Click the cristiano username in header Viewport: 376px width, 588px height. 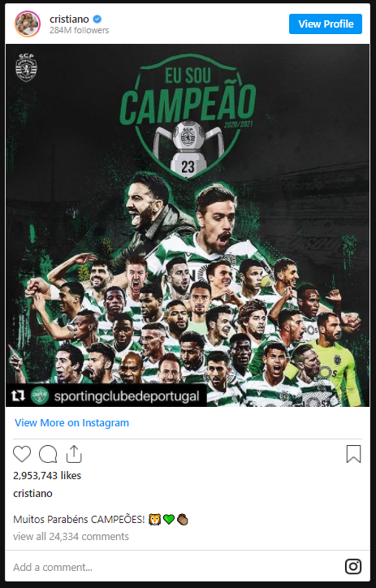tap(69, 19)
